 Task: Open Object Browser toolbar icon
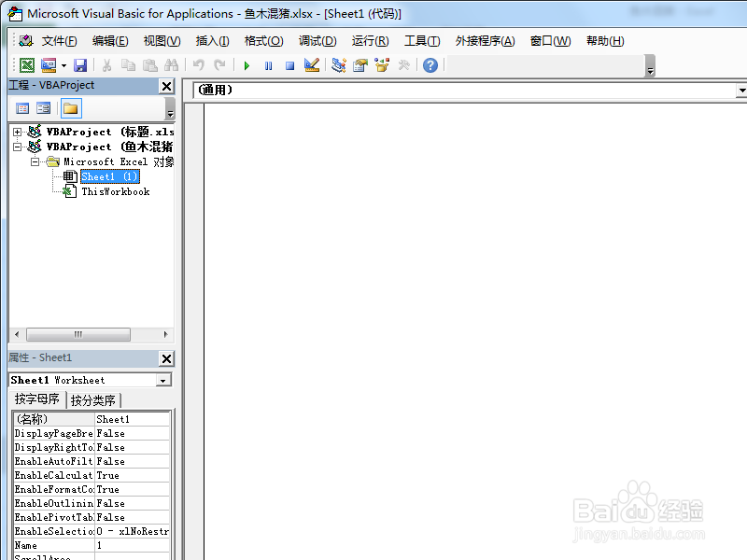382,65
